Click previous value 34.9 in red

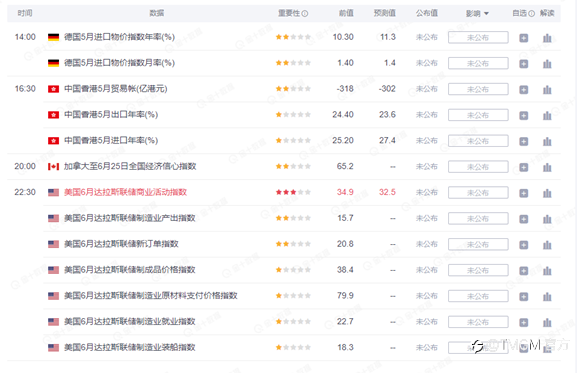pos(345,192)
